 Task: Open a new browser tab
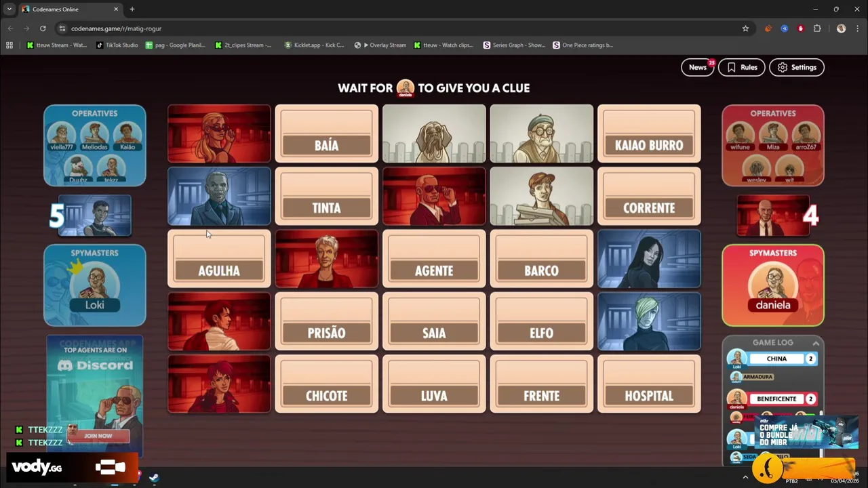point(132,9)
